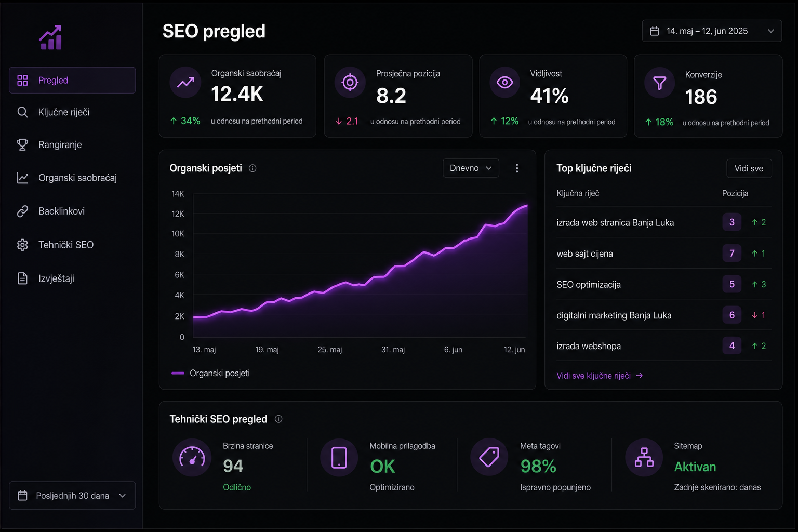798x532 pixels.
Task: Click the Meta tagovi tag icon
Action: tap(489, 457)
